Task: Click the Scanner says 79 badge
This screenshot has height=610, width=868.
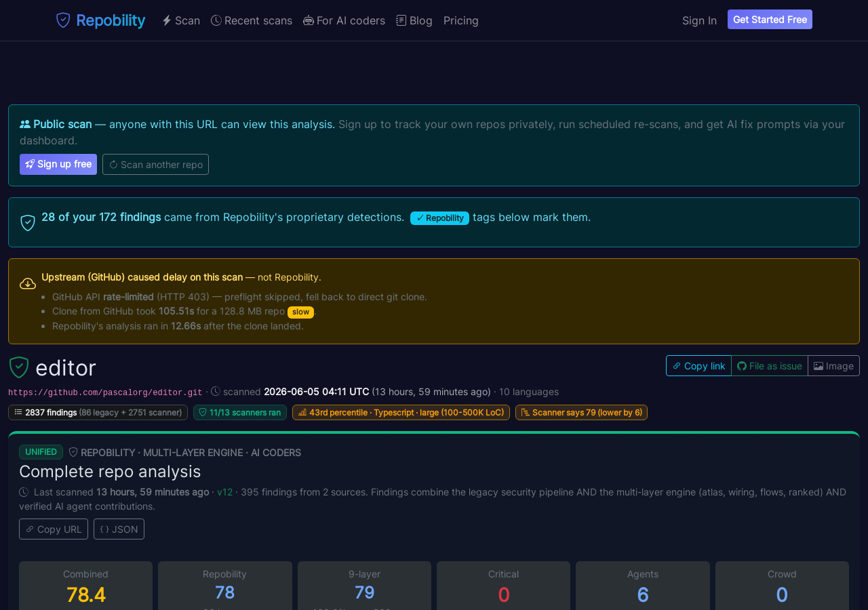Action: 581,412
